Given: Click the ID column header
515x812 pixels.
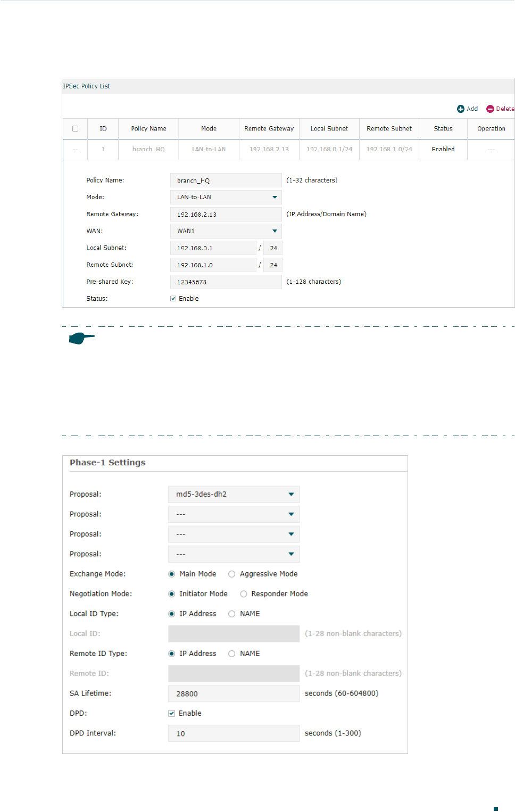Looking at the screenshot, I should click(103, 129).
